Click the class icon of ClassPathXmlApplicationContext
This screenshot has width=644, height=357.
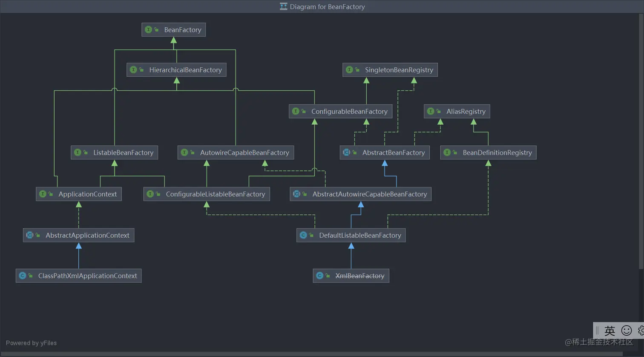[23, 276]
